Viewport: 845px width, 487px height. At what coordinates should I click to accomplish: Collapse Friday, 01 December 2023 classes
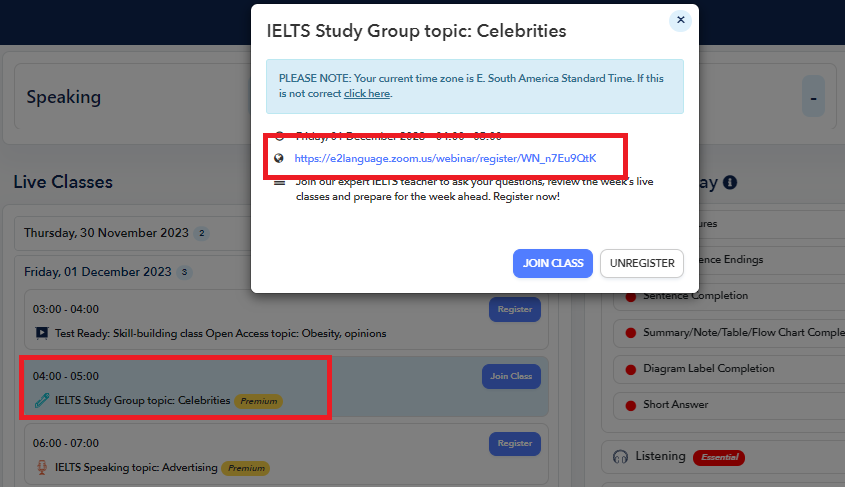(98, 271)
